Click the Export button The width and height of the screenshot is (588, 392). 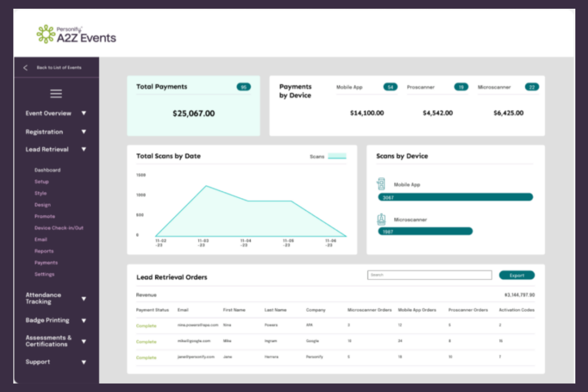516,275
